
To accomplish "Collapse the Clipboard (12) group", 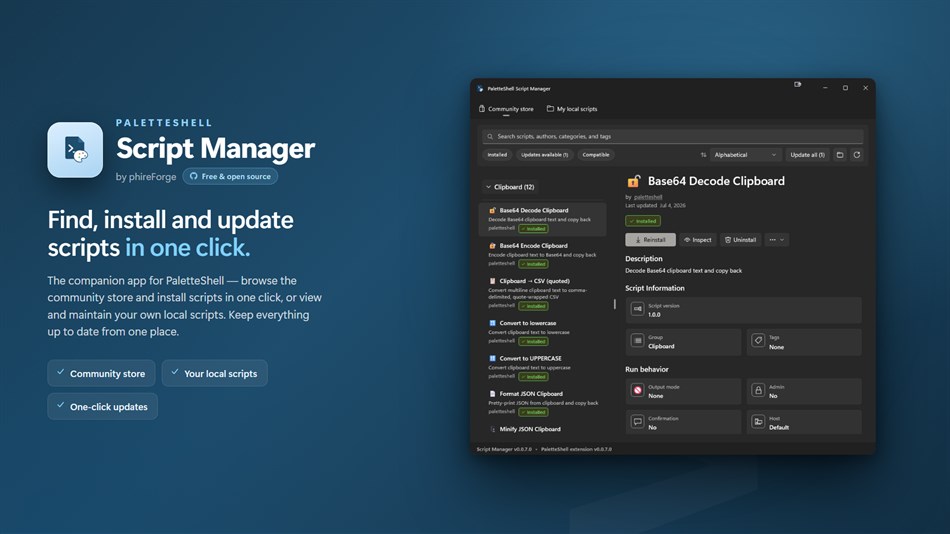I will (x=510, y=187).
